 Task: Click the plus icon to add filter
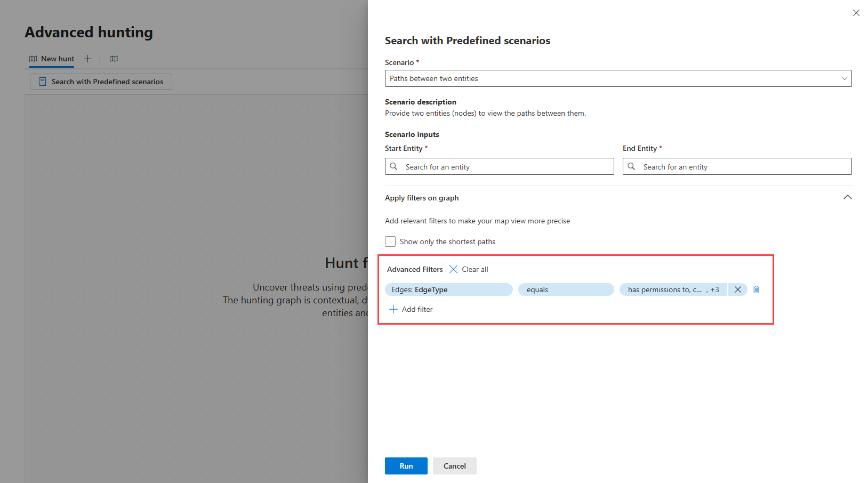[393, 309]
